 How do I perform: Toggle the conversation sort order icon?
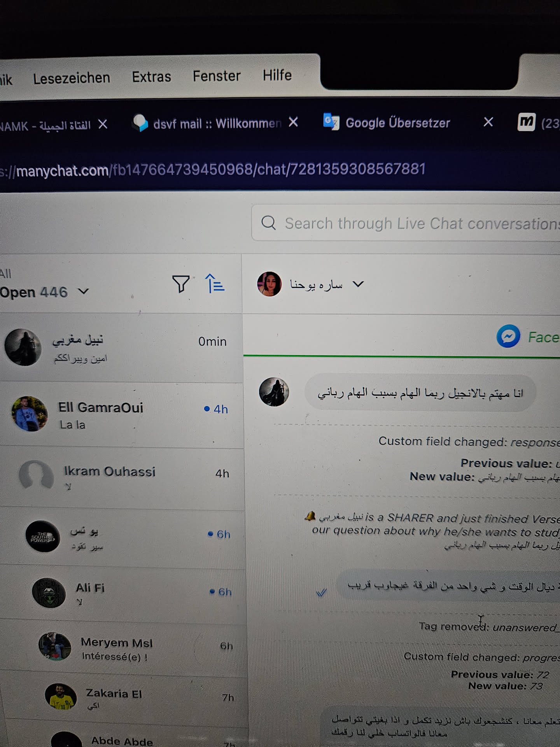coord(215,283)
